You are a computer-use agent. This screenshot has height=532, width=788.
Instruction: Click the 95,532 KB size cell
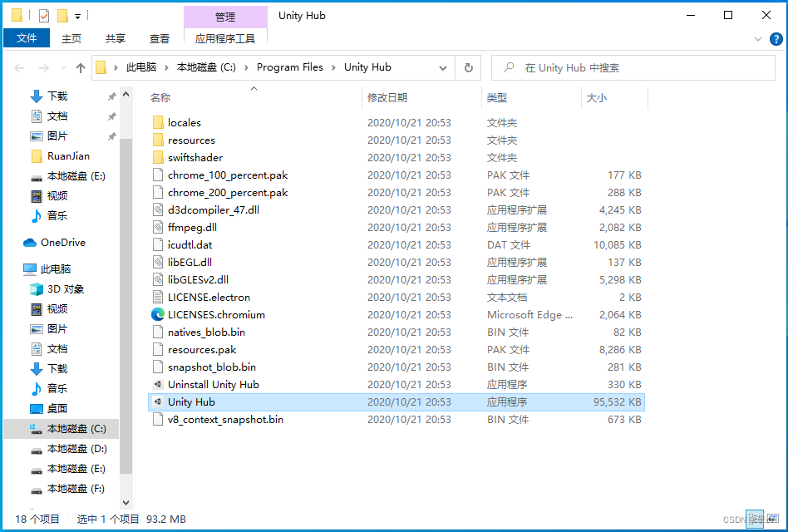617,402
